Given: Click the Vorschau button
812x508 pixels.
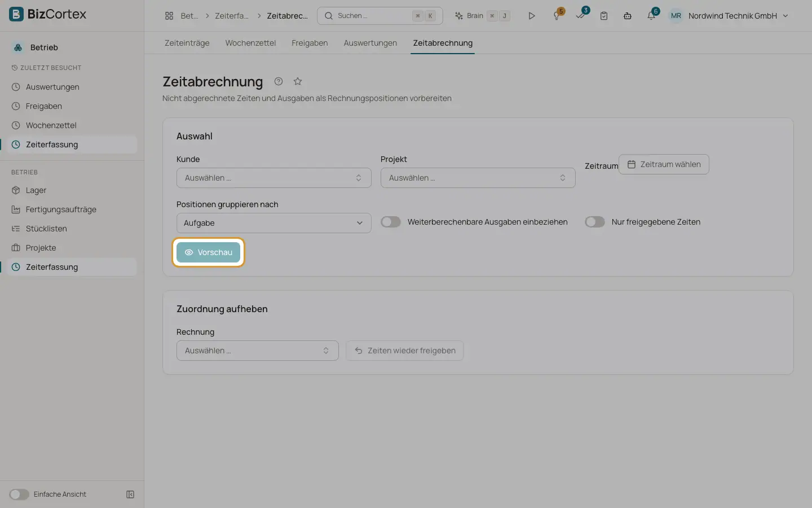Looking at the screenshot, I should click(209, 252).
